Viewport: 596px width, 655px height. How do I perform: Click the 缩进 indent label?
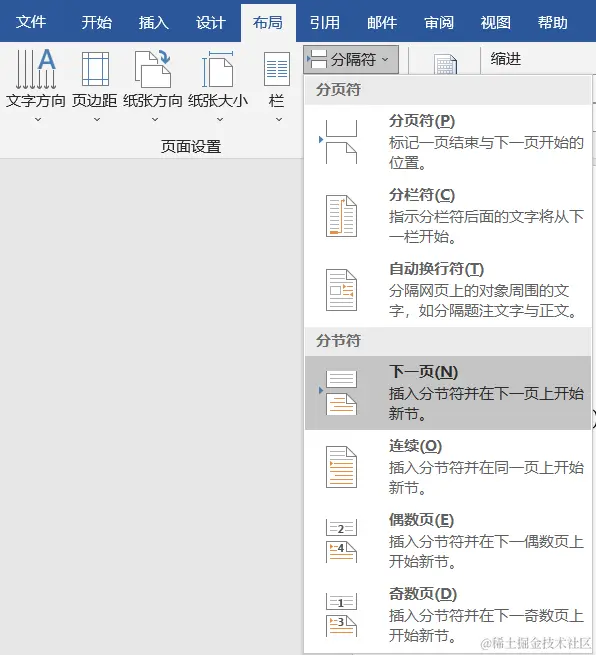(506, 59)
